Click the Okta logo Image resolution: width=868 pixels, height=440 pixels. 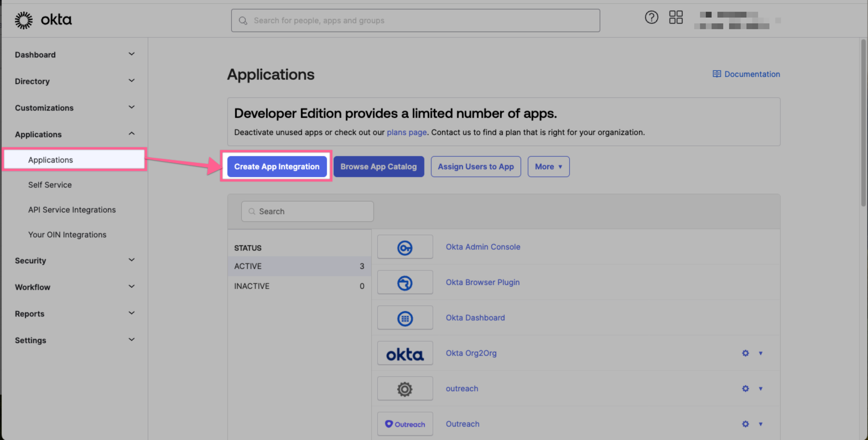pos(43,20)
